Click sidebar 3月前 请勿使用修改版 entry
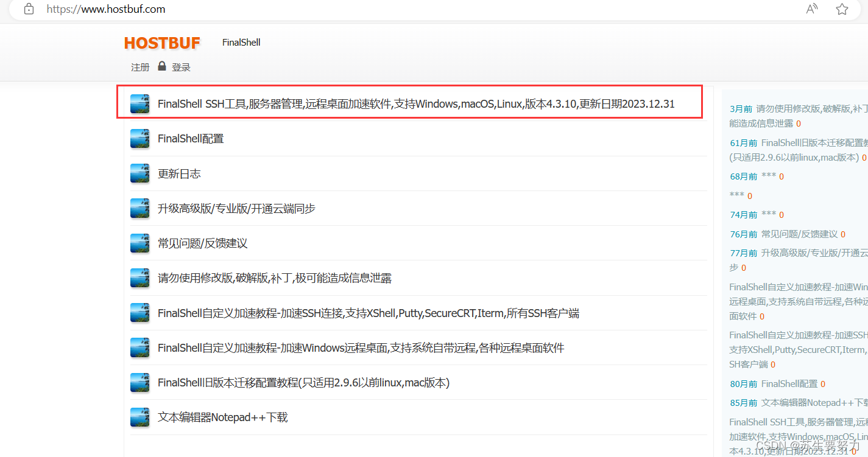This screenshot has height=457, width=868. coord(799,116)
